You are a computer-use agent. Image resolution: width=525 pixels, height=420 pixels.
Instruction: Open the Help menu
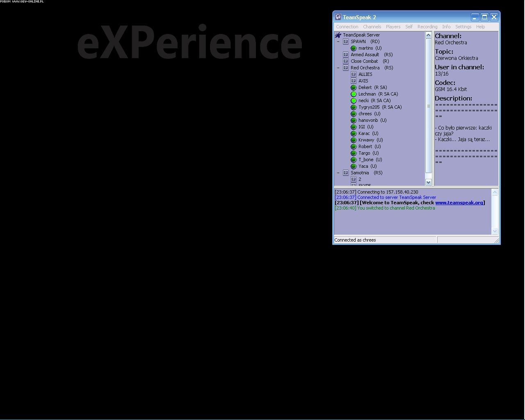click(x=480, y=27)
